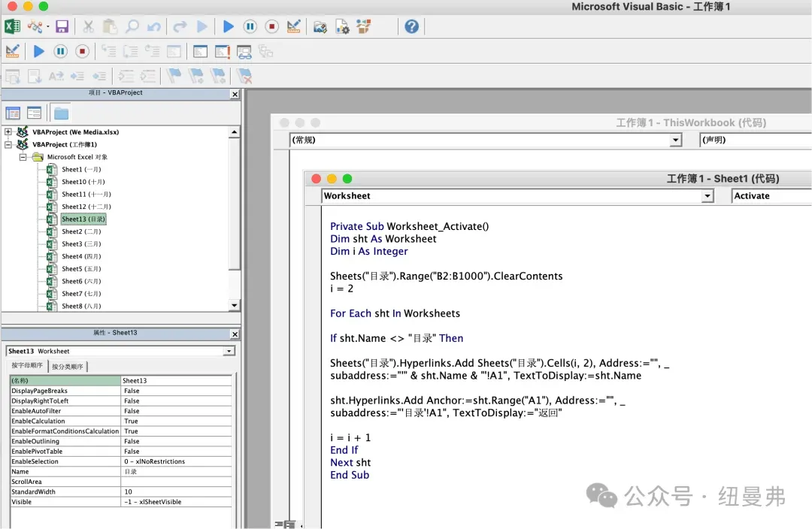Click the Visible property value -1 - xlSheetVisible
This screenshot has width=812, height=529.
click(x=176, y=501)
